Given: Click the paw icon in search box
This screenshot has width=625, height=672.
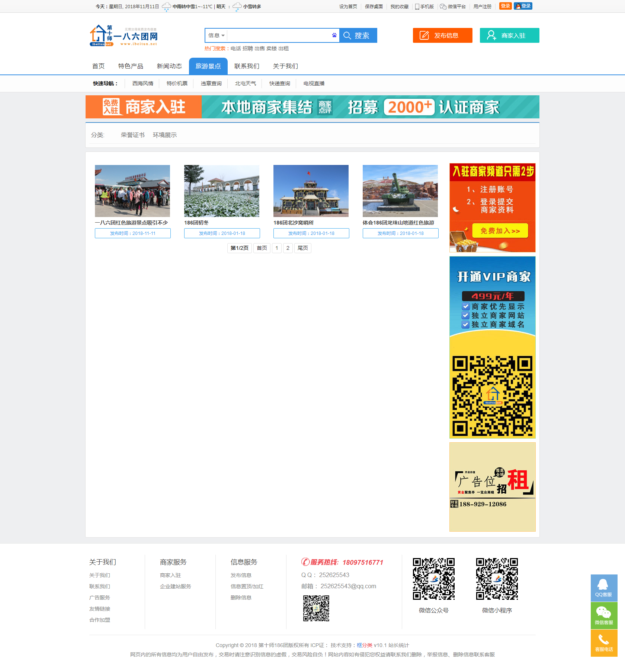Looking at the screenshot, I should coord(334,35).
